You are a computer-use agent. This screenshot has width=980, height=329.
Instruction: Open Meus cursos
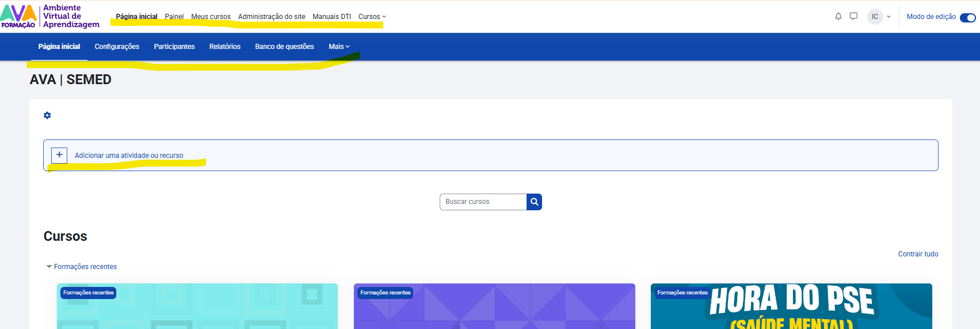pos(211,17)
